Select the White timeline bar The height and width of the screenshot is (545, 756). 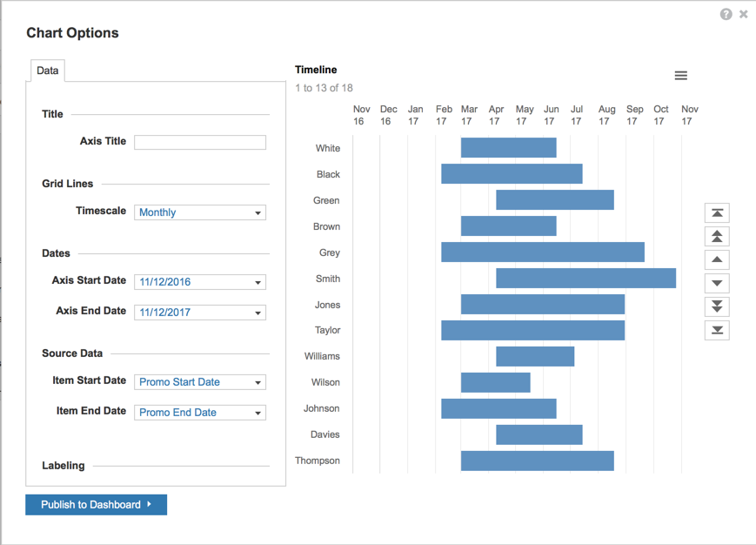509,148
